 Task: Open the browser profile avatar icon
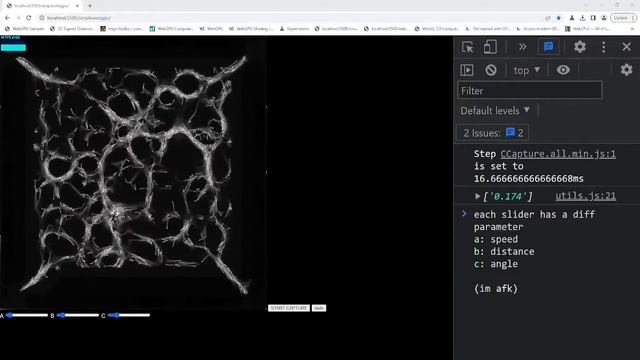604,18
